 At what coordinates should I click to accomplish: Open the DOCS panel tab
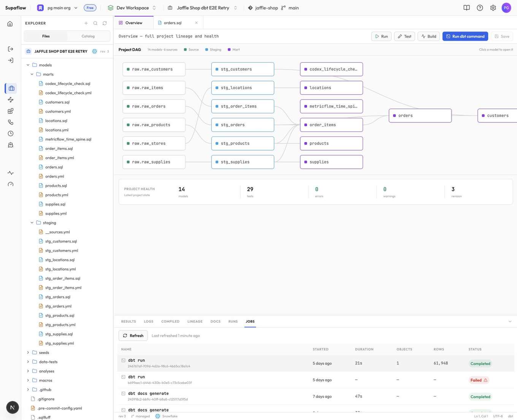tap(216, 322)
